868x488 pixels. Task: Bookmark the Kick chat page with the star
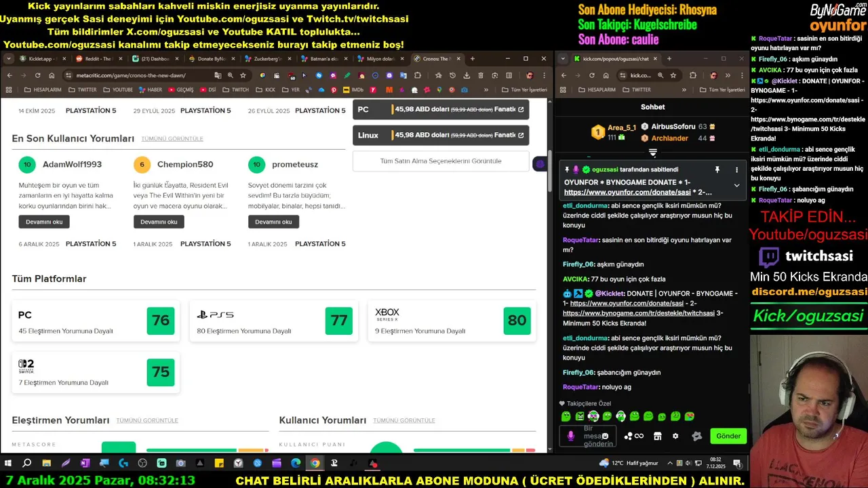click(673, 75)
